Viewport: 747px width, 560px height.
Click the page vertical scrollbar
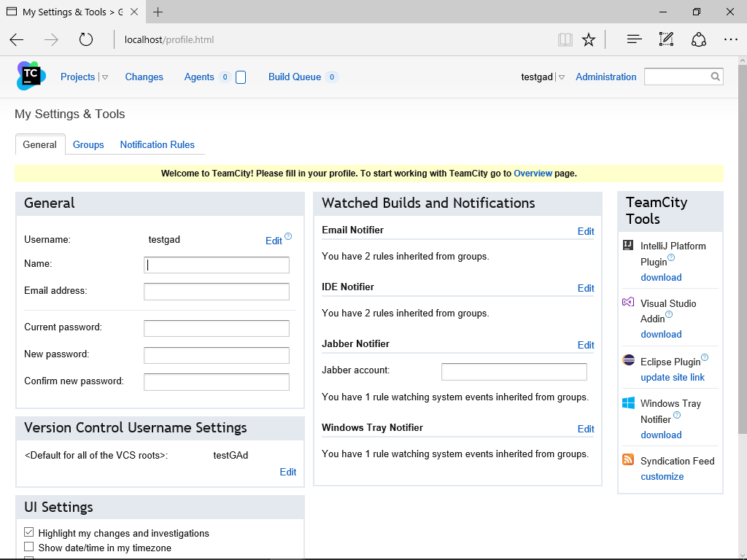742,249
